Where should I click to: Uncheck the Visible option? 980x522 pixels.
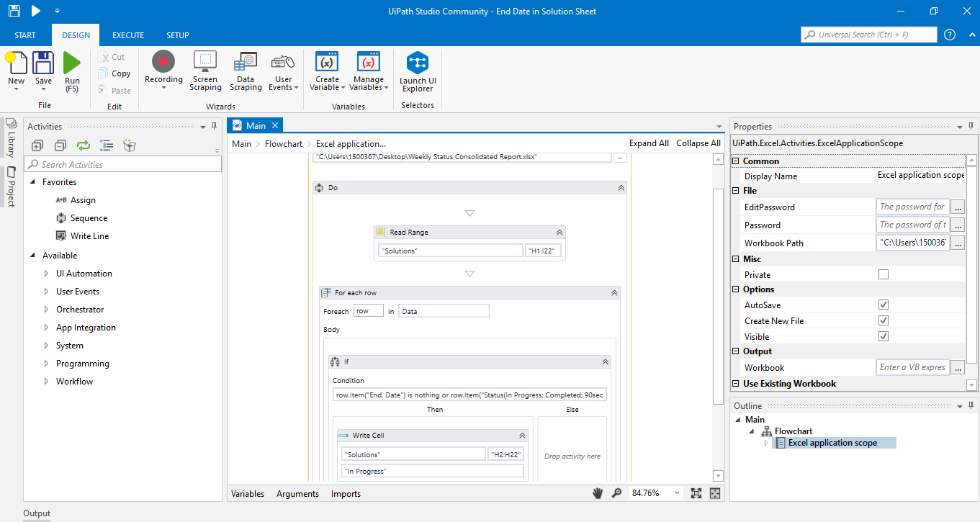pyautogui.click(x=884, y=336)
